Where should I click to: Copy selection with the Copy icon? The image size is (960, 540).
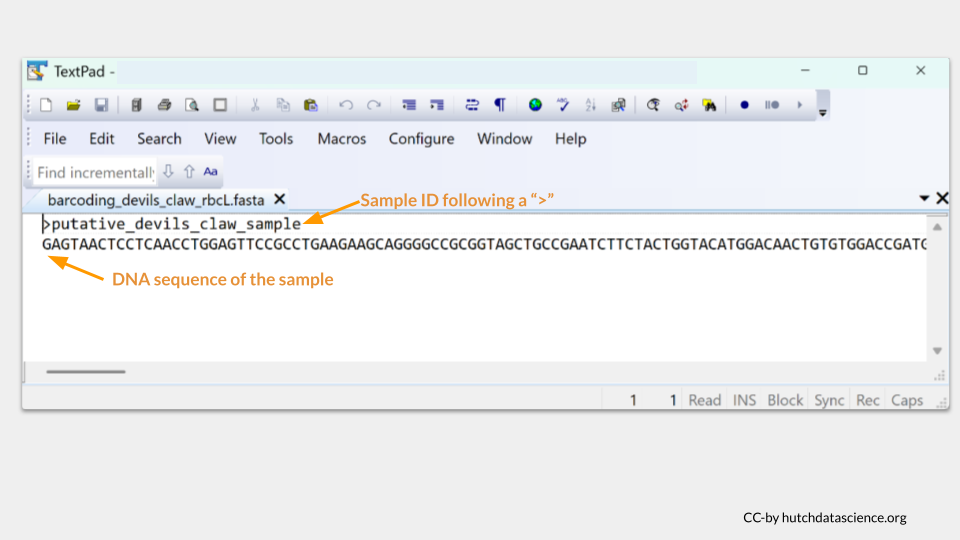click(283, 105)
